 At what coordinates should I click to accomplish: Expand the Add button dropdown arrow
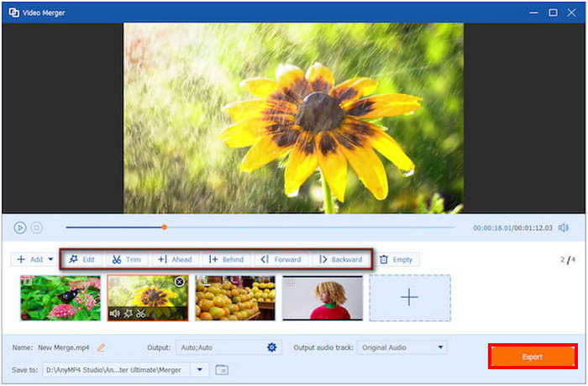[50, 259]
